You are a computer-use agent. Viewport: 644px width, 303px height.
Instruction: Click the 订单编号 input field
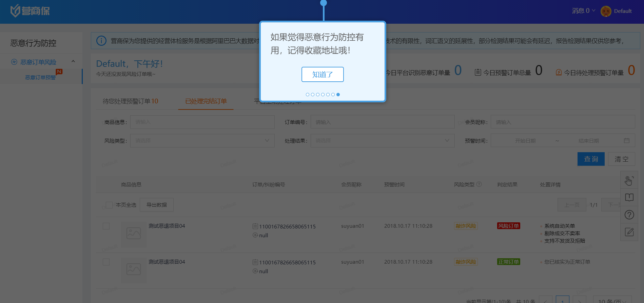tap(382, 122)
